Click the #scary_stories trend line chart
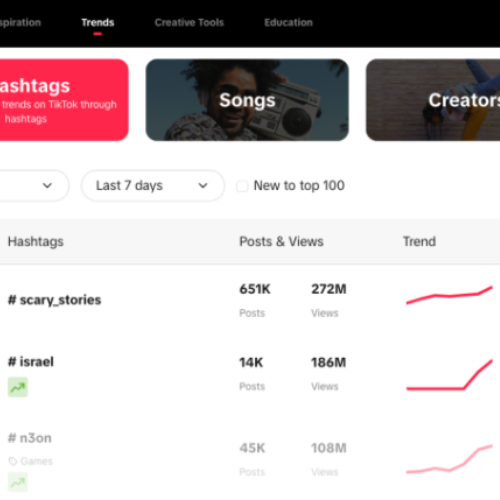This screenshot has height=500, width=500. pyautogui.click(x=449, y=295)
